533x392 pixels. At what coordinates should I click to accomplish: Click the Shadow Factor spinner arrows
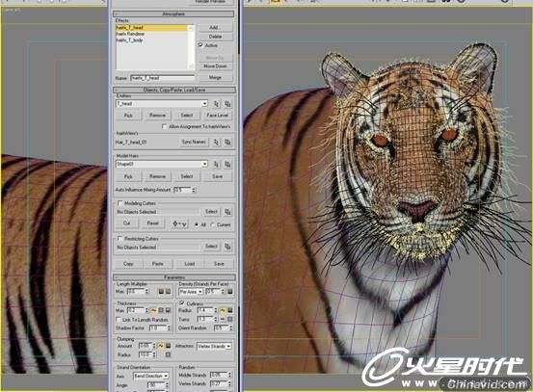[x=169, y=327]
